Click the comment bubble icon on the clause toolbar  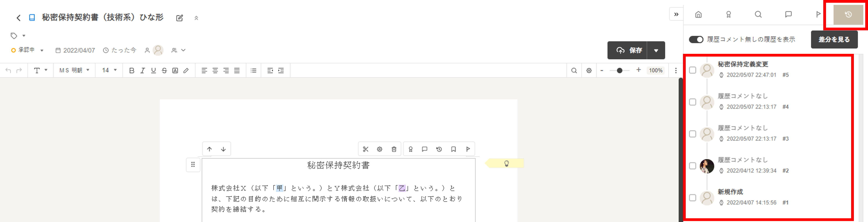point(425,149)
